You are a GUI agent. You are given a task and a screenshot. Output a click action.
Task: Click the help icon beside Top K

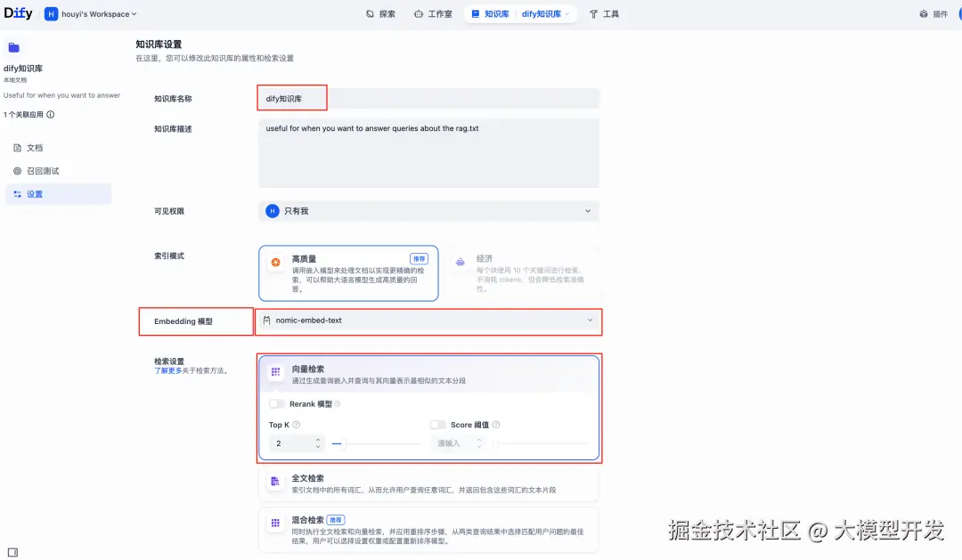pos(297,425)
